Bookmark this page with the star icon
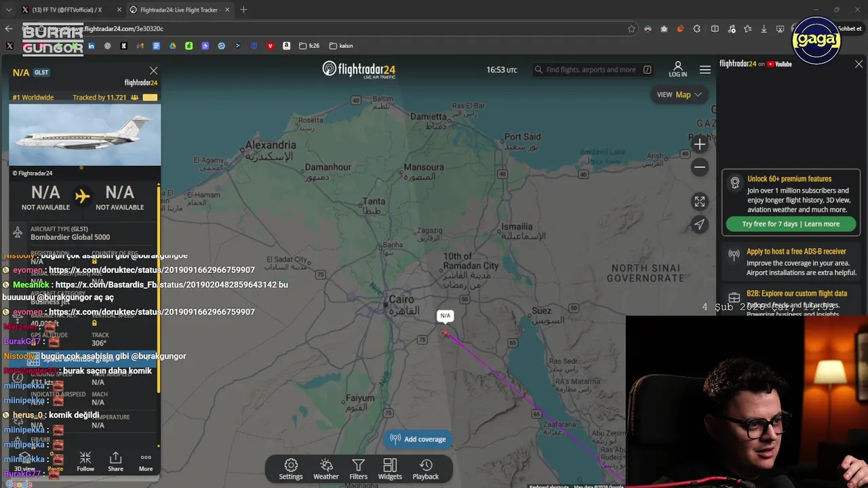This screenshot has height=488, width=868. pos(631,28)
